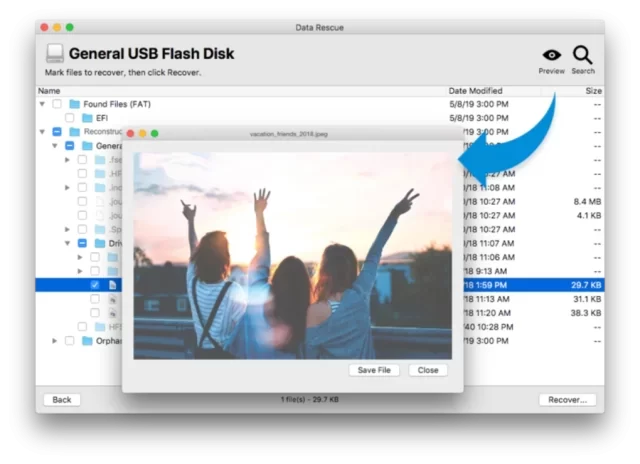
Task: Click the Reconstructed folder icon
Action: [x=75, y=132]
